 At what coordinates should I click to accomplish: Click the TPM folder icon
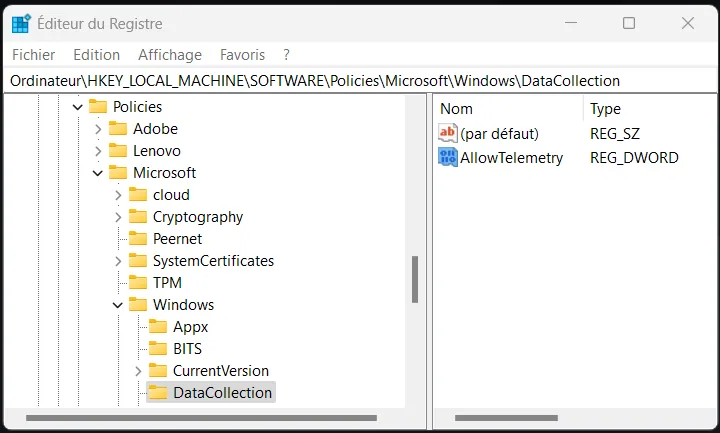(138, 282)
